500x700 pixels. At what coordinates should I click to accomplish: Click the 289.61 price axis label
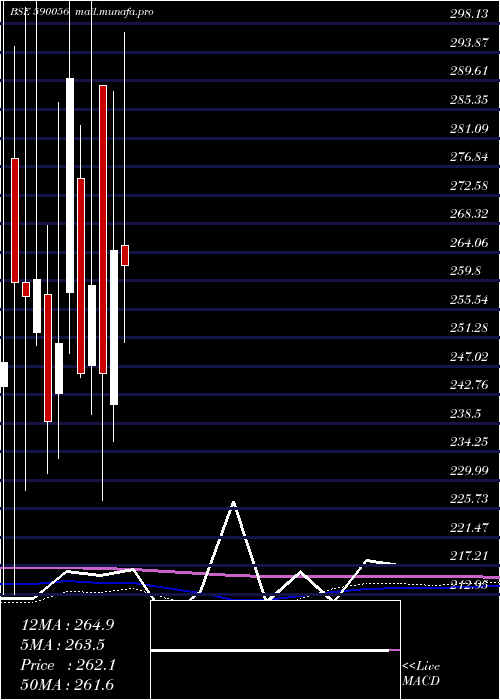[469, 71]
